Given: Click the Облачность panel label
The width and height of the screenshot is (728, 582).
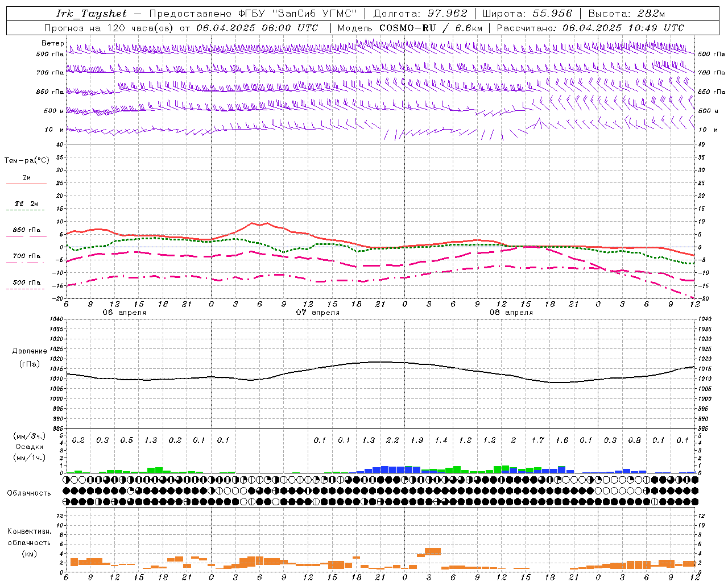Looking at the screenshot, I should coord(29,493).
